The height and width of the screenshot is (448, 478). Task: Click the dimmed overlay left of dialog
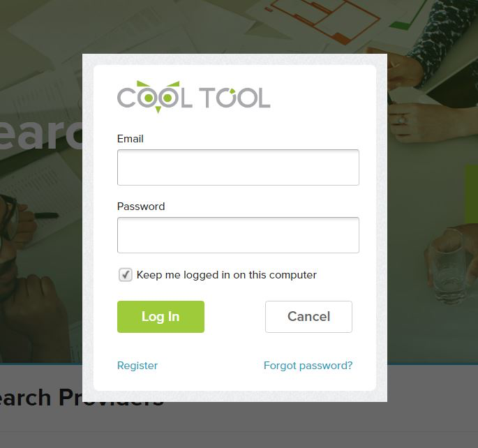[41, 244]
